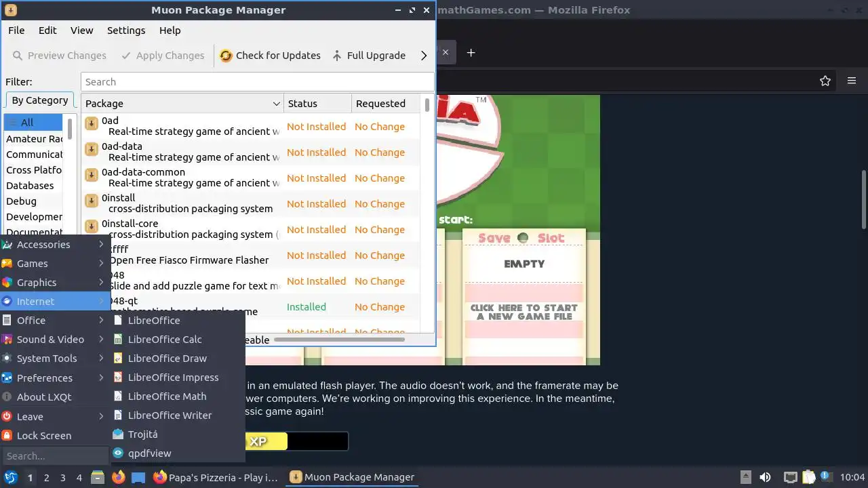Switch to the Papa's Pizzeria Firefox task

[x=216, y=478]
